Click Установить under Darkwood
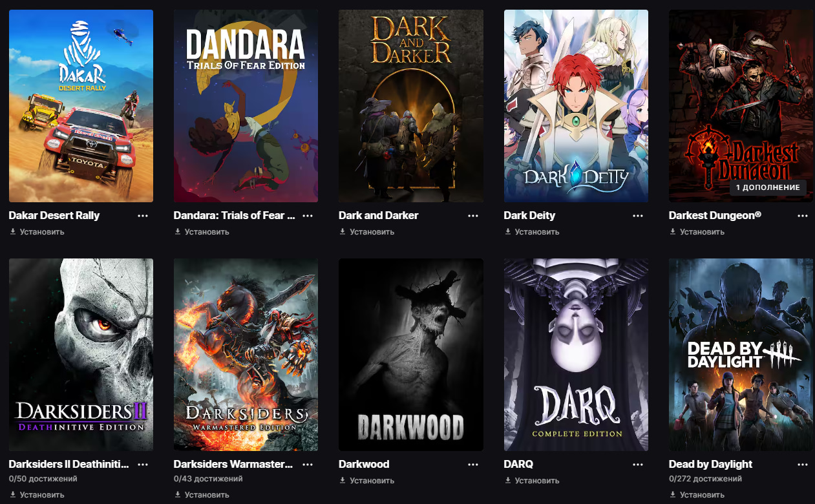 pos(366,481)
